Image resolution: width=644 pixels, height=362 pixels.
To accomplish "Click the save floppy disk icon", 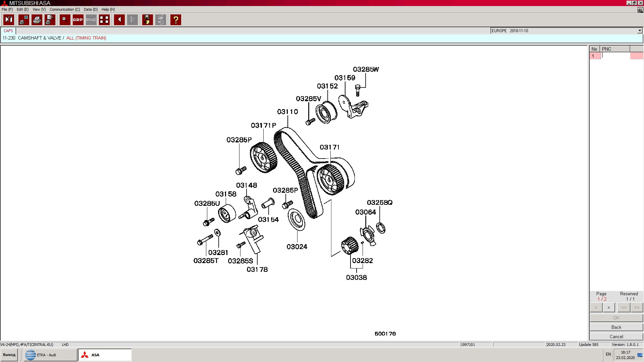I will point(147,20).
